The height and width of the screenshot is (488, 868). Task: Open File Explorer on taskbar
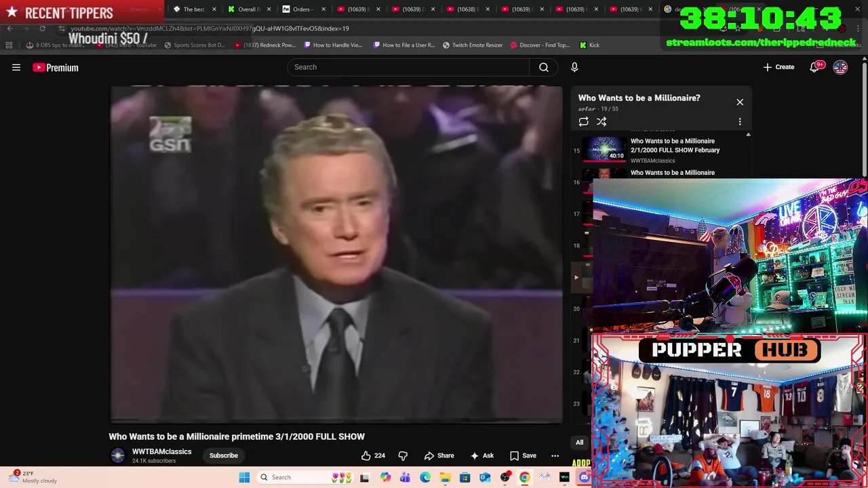[x=445, y=478]
